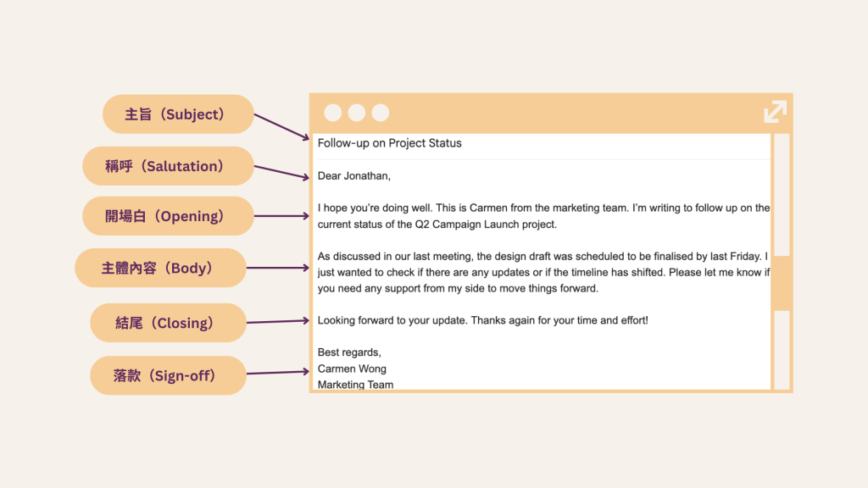Viewport: 868px width, 488px height.
Task: Click the 'Dear Jonathan,' salutation line
Action: click(354, 176)
